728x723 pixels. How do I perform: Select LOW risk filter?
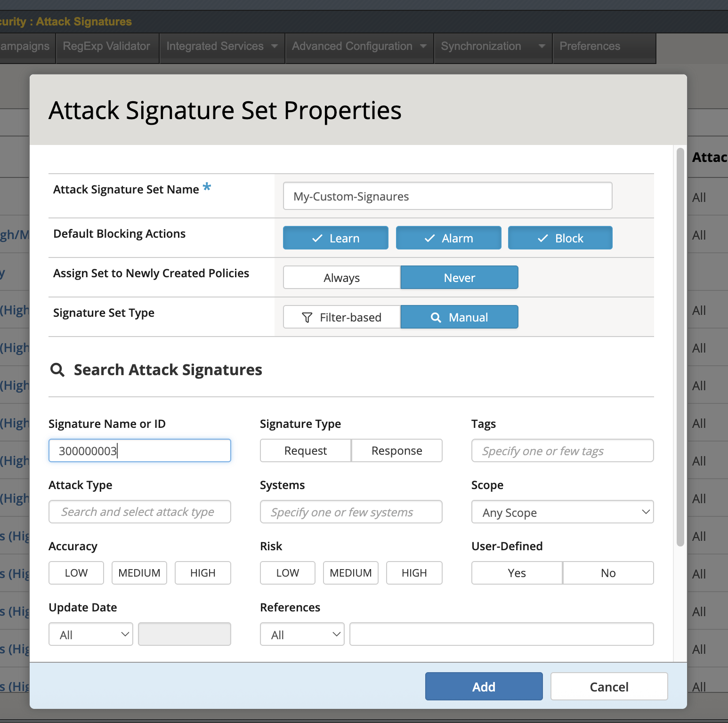click(288, 573)
